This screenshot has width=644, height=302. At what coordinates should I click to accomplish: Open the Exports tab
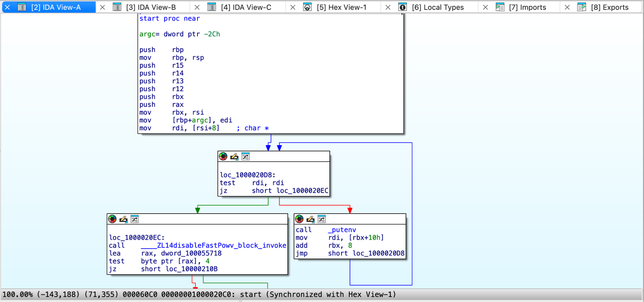[x=610, y=7]
